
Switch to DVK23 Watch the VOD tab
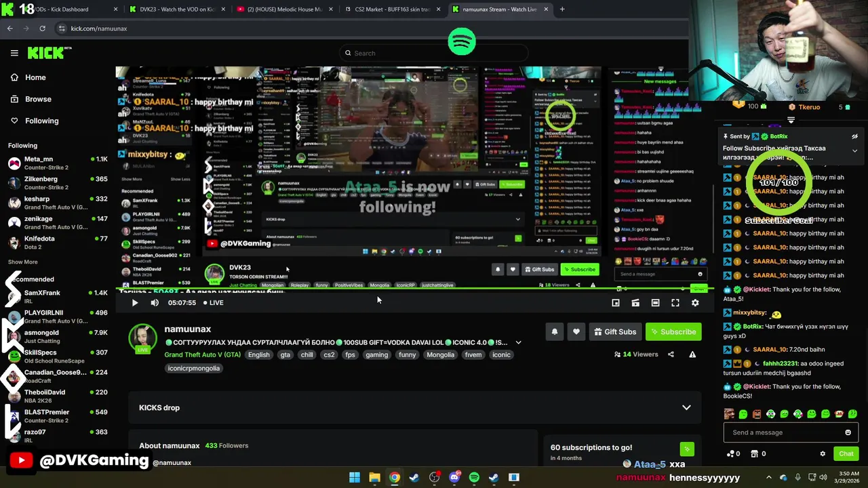(x=178, y=9)
